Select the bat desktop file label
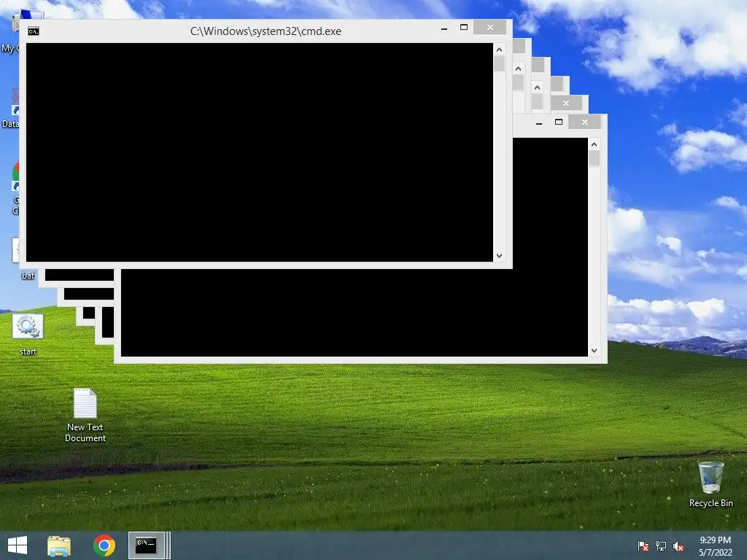 [28, 276]
